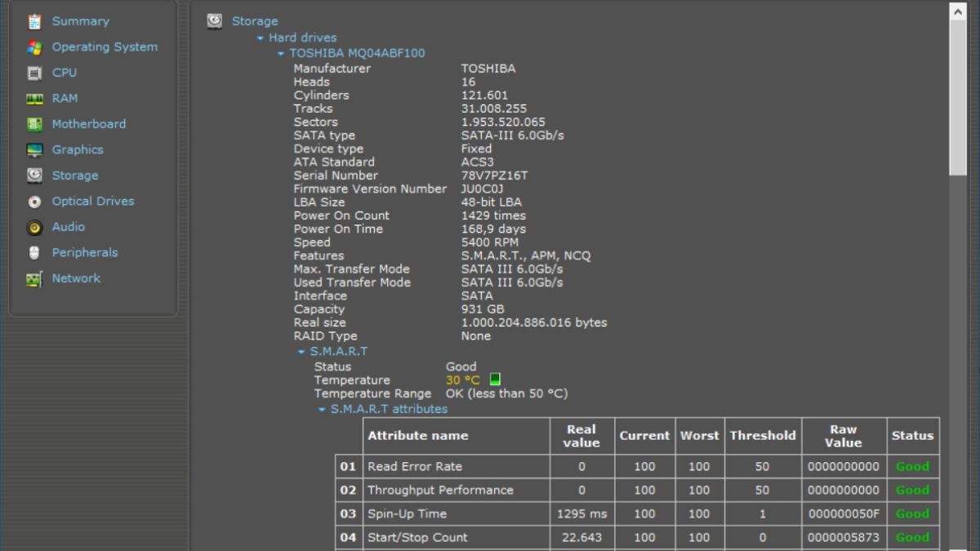This screenshot has height=551, width=980.
Task: Click the Summary clipboard icon
Action: coord(34,21)
